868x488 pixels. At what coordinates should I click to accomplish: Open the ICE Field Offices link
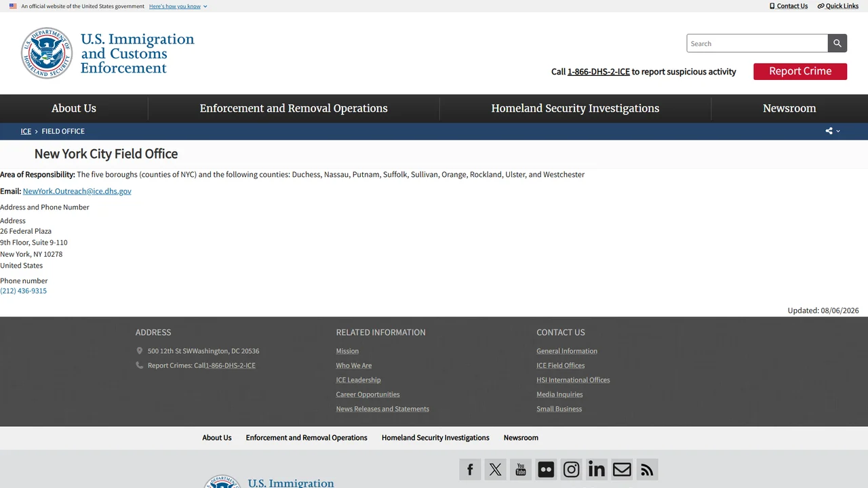(561, 365)
